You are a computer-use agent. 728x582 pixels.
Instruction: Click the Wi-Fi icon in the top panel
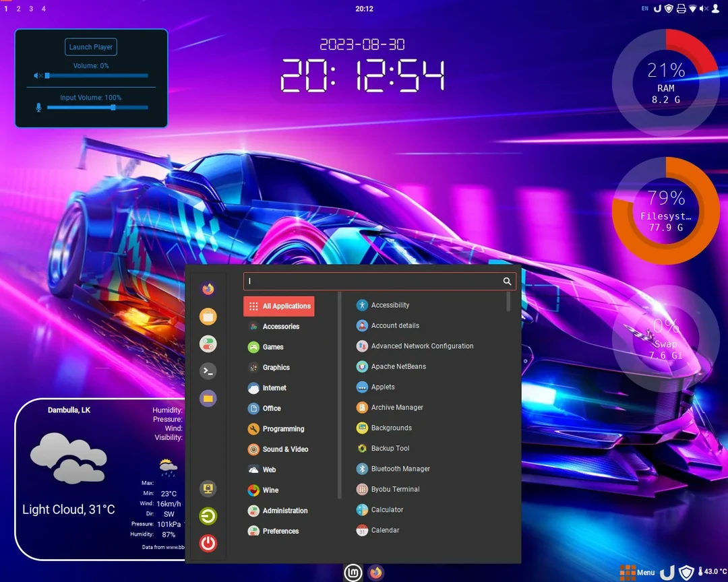pyautogui.click(x=694, y=9)
